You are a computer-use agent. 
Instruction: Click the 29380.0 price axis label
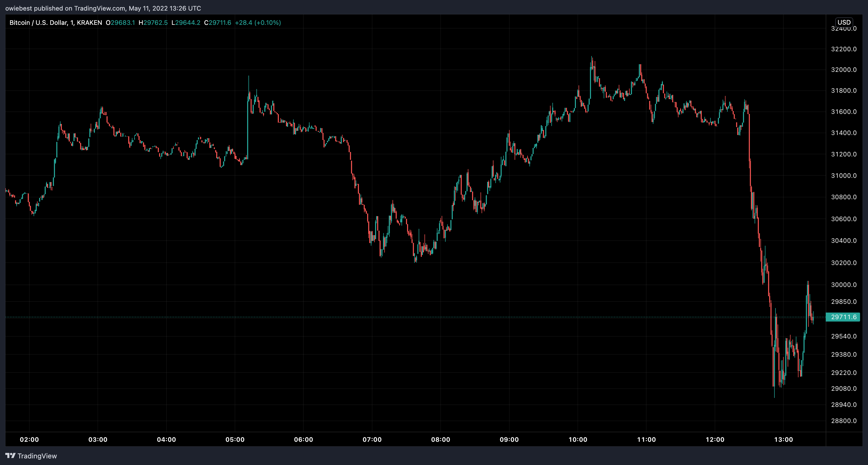(x=844, y=354)
